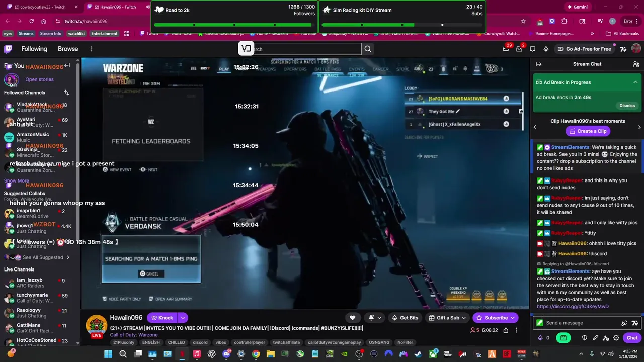Viewport: 644px width, 362px height.
Task: Open the 7TV emote menu in chat input
Action: coord(635,323)
